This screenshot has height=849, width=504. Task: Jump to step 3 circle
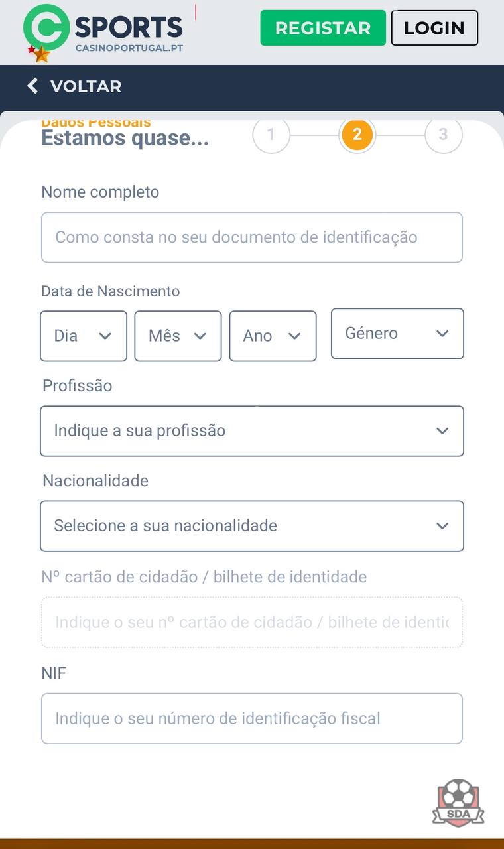(x=443, y=135)
